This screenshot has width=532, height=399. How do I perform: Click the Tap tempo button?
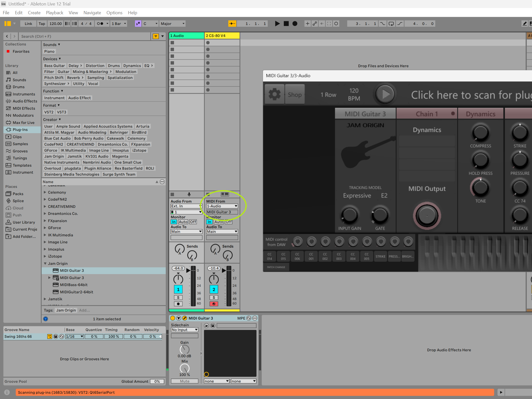pos(42,24)
